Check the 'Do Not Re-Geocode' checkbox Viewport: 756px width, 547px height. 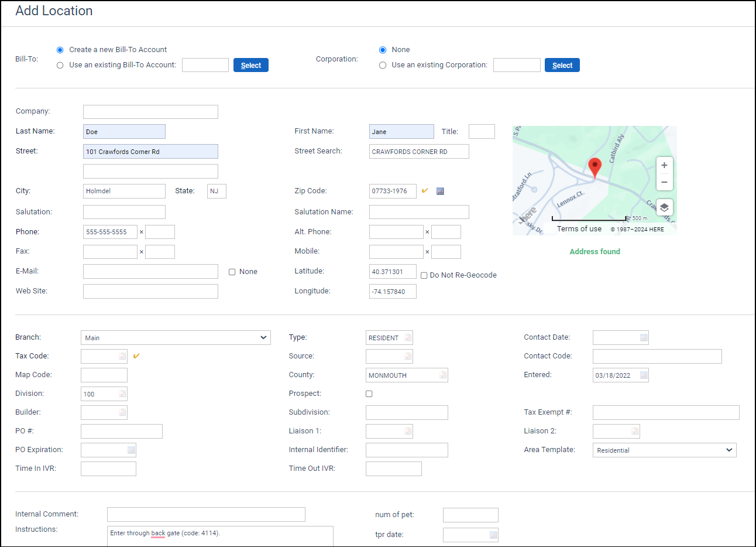click(x=424, y=275)
